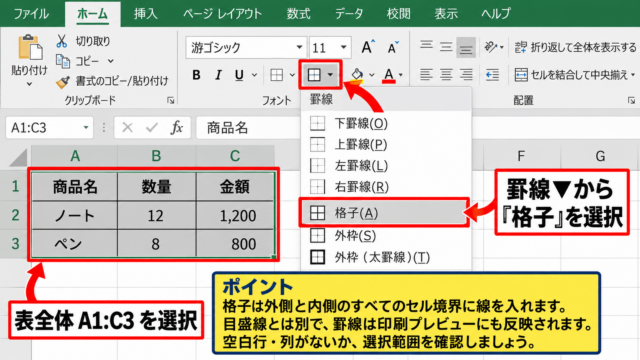Click Wrap Text (折り返して全体を表示する)
The width and height of the screenshot is (640, 360).
tap(575, 47)
